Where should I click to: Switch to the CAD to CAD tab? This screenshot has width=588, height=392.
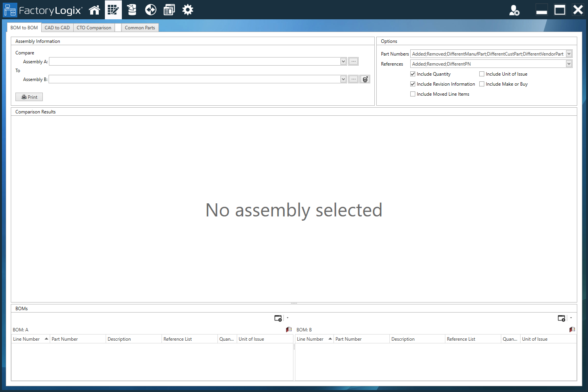(x=57, y=27)
